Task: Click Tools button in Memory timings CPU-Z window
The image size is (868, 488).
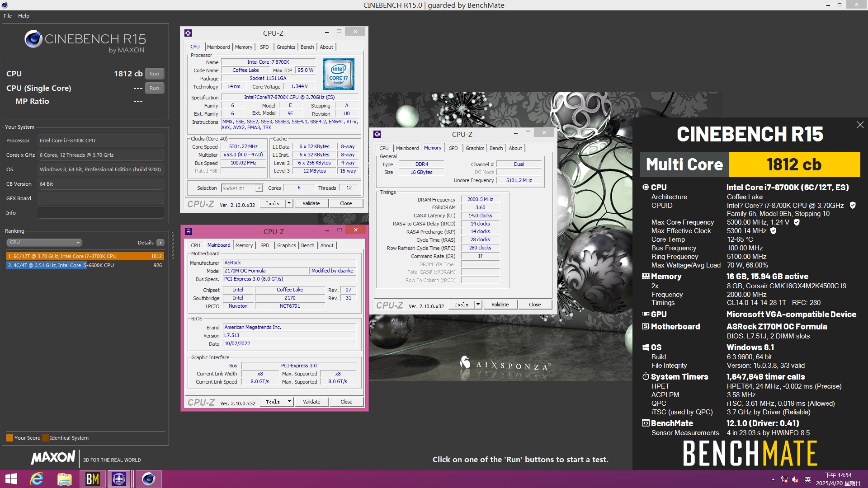Action: pos(461,305)
